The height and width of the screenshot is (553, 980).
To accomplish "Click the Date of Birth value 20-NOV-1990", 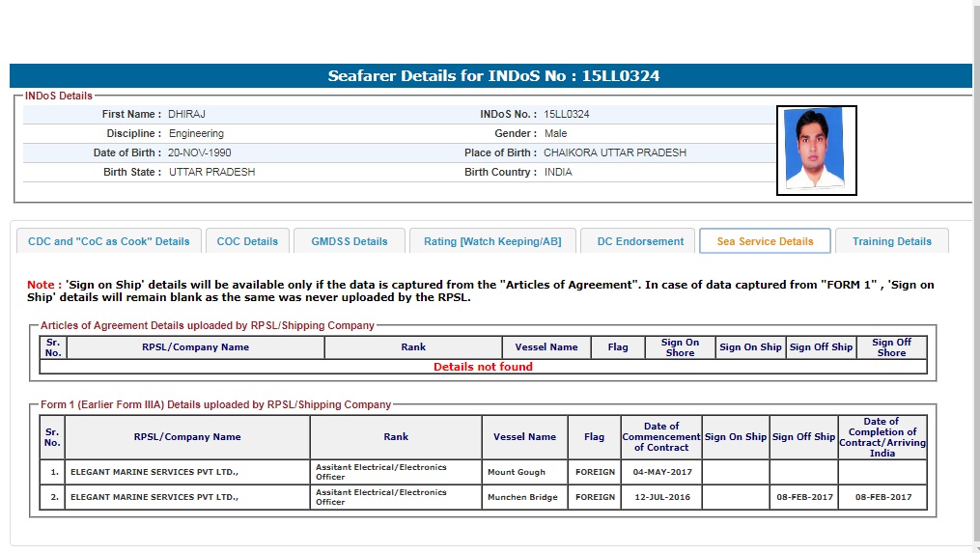I will click(200, 152).
